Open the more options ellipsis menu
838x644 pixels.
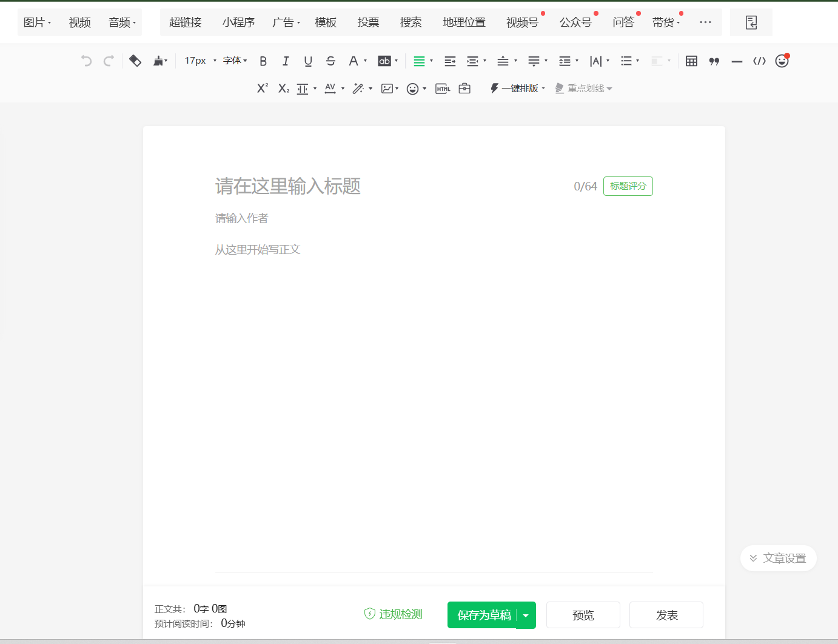coord(705,22)
